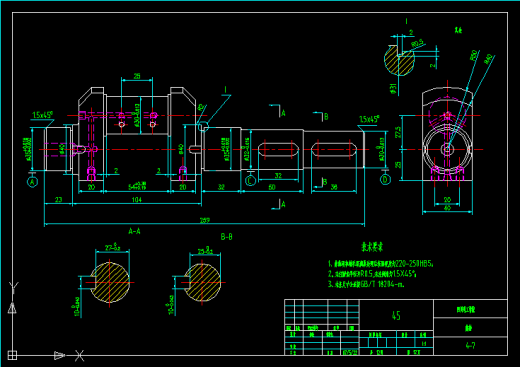
Task: Select datum symbol D circle
Action: click(x=385, y=180)
